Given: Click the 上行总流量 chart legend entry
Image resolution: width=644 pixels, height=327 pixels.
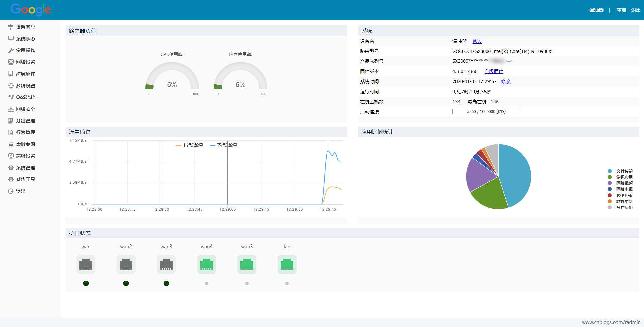Looking at the screenshot, I should click(x=190, y=145).
